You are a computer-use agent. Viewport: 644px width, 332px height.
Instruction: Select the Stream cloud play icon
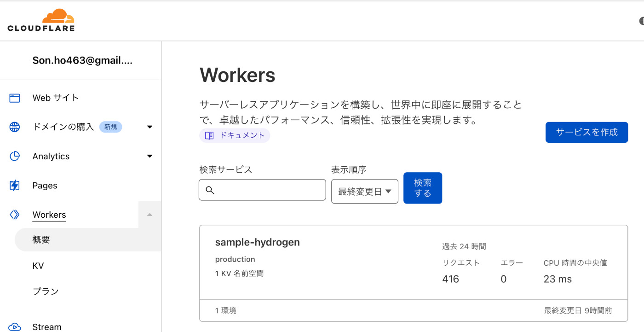tap(15, 327)
